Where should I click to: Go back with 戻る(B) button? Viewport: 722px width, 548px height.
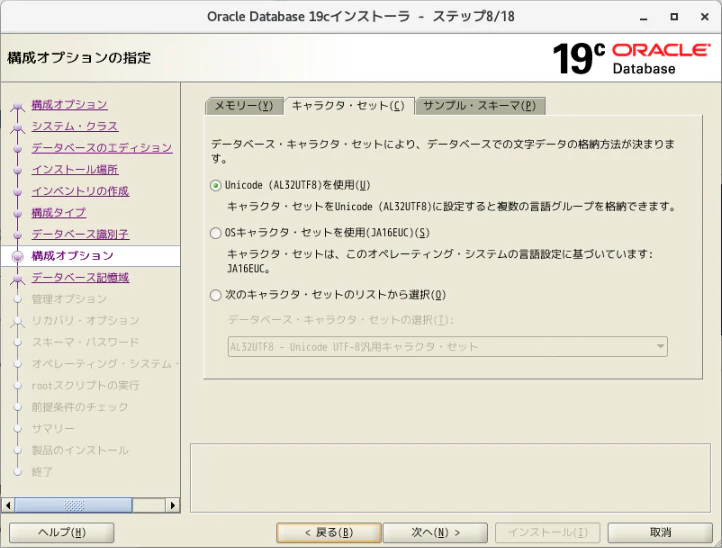tap(329, 533)
